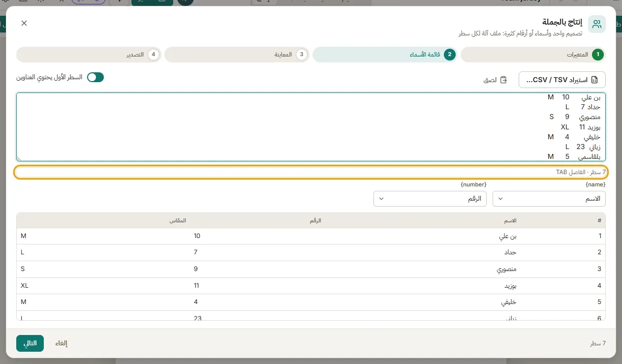Click number 10 in the بن علي row

coord(197,236)
